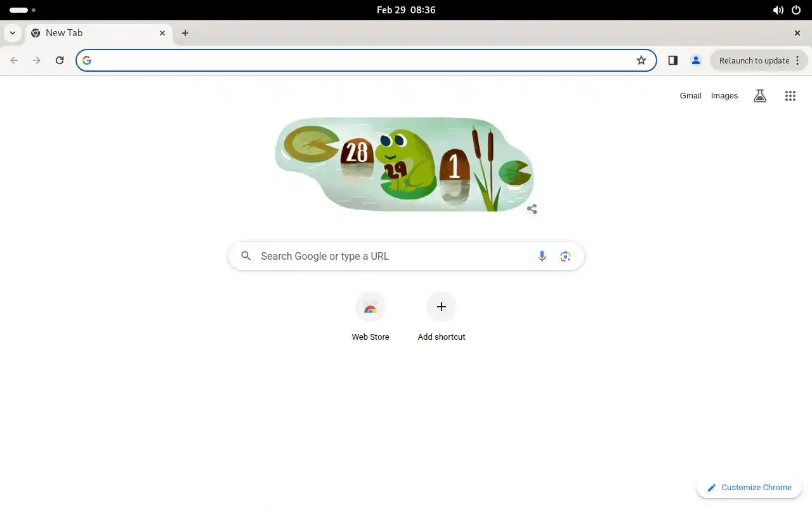Open the Gmail link
Viewport: 812px width, 508px height.
click(x=690, y=96)
